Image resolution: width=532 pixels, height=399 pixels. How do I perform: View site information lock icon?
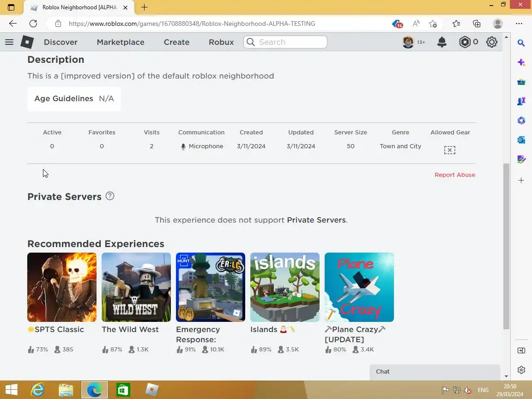point(58,24)
